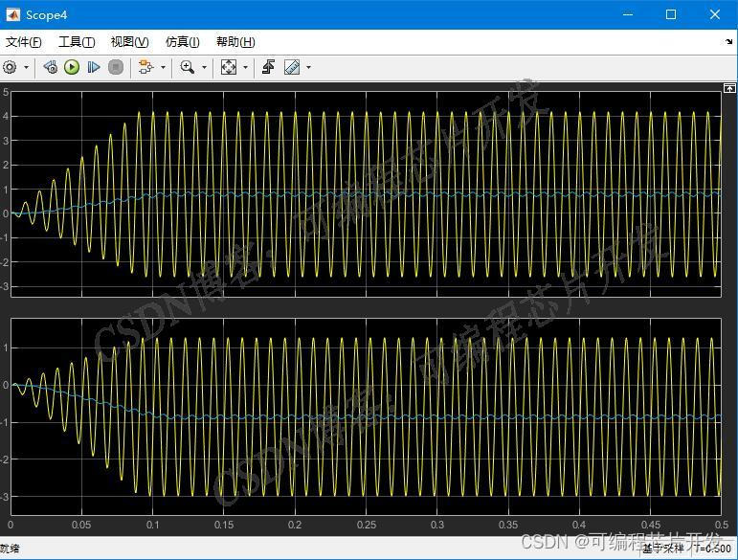Open the 文件(F) menu
Screen dimensions: 738x560
[24, 42]
